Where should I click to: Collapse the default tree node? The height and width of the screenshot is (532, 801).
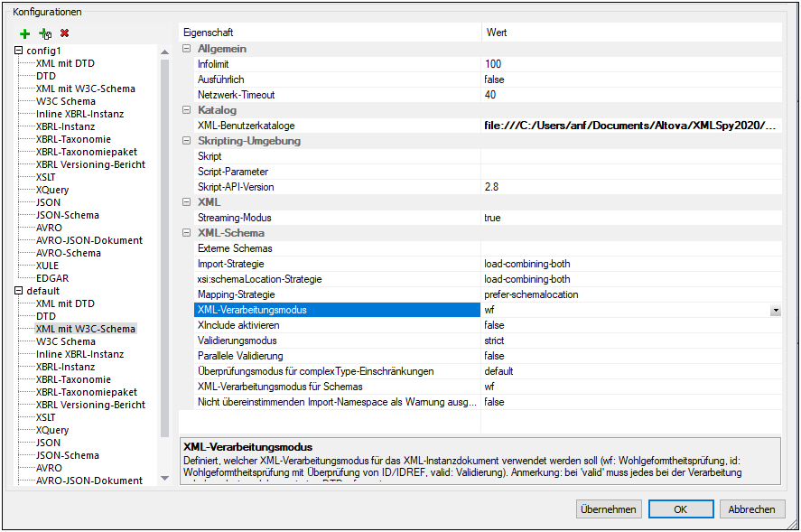coord(19,292)
